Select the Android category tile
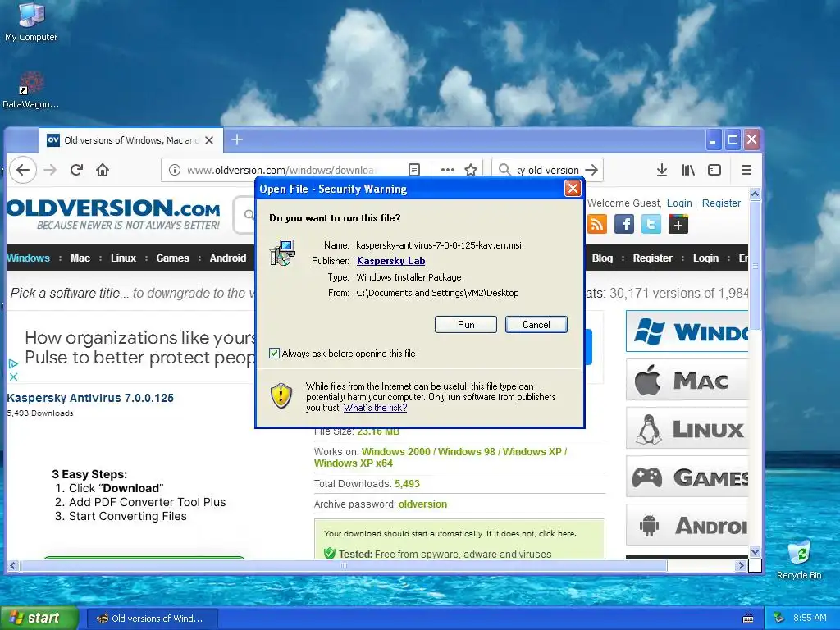The height and width of the screenshot is (630, 840). point(687,525)
